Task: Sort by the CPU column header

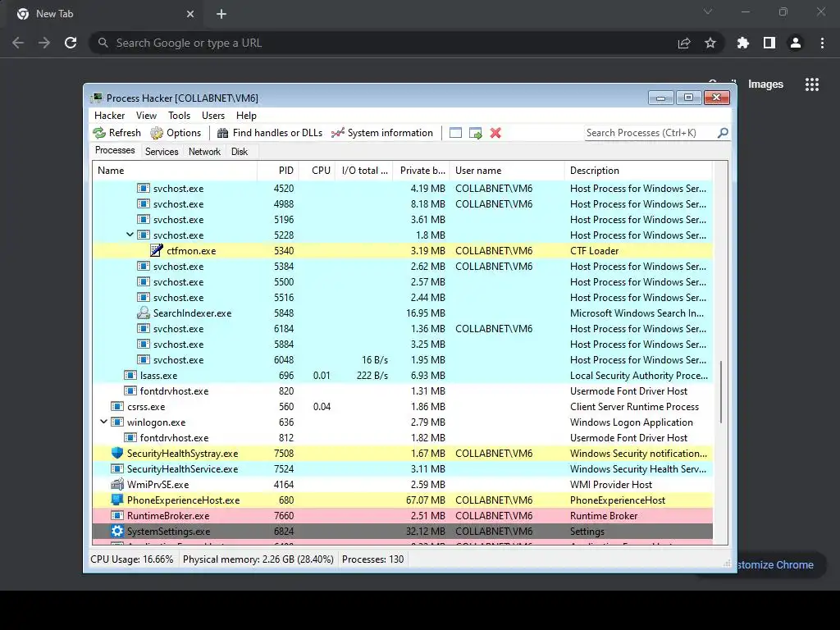Action: pyautogui.click(x=317, y=171)
